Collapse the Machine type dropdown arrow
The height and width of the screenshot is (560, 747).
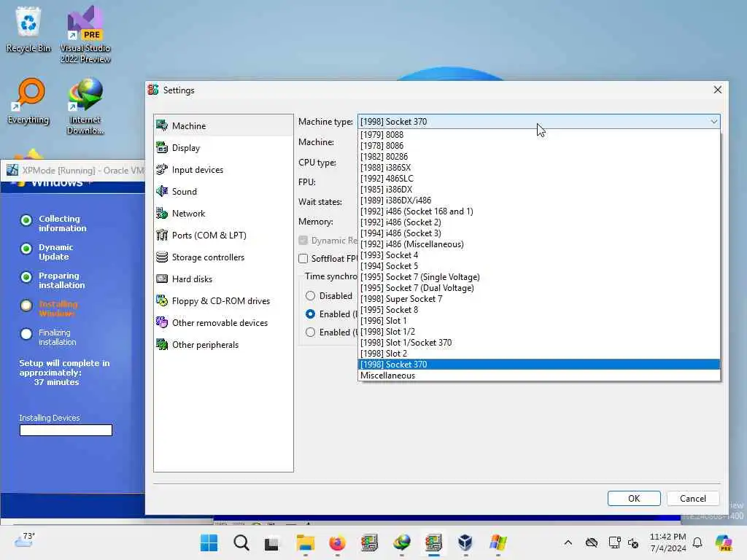point(713,122)
